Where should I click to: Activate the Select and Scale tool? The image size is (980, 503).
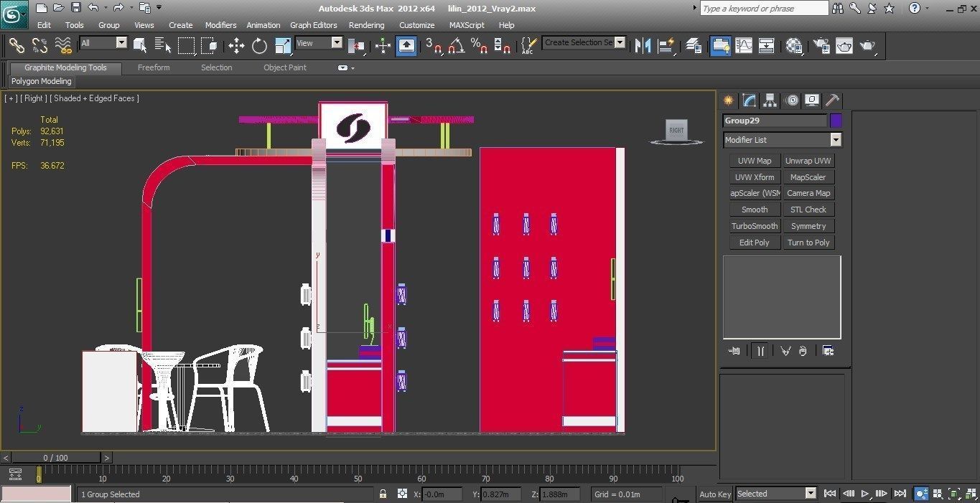click(283, 46)
